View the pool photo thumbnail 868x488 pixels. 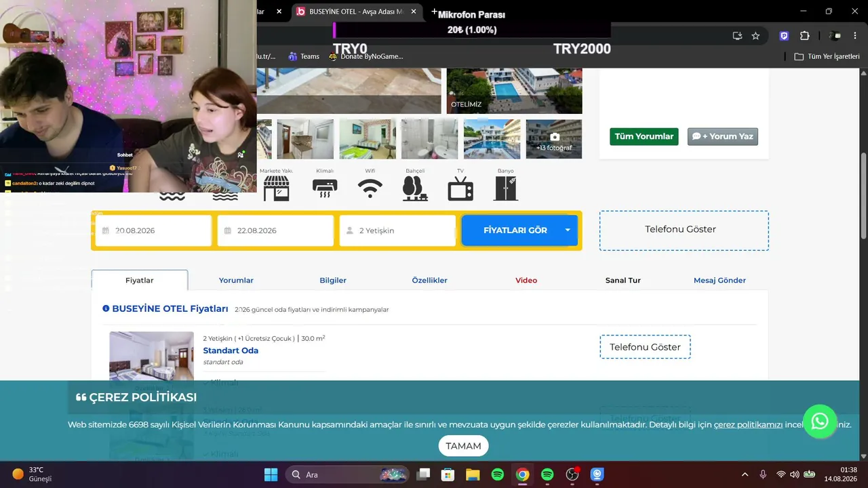pos(492,139)
